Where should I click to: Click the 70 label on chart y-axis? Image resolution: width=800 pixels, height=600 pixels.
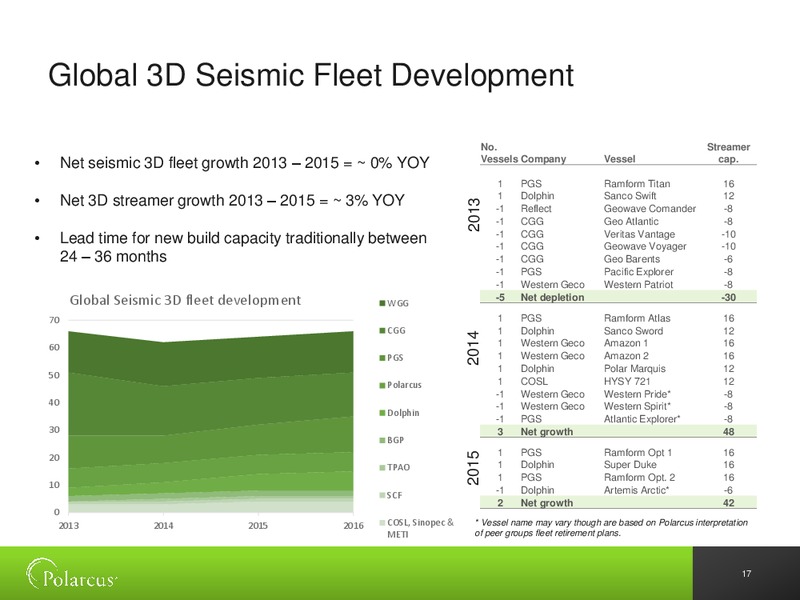pos(54,320)
